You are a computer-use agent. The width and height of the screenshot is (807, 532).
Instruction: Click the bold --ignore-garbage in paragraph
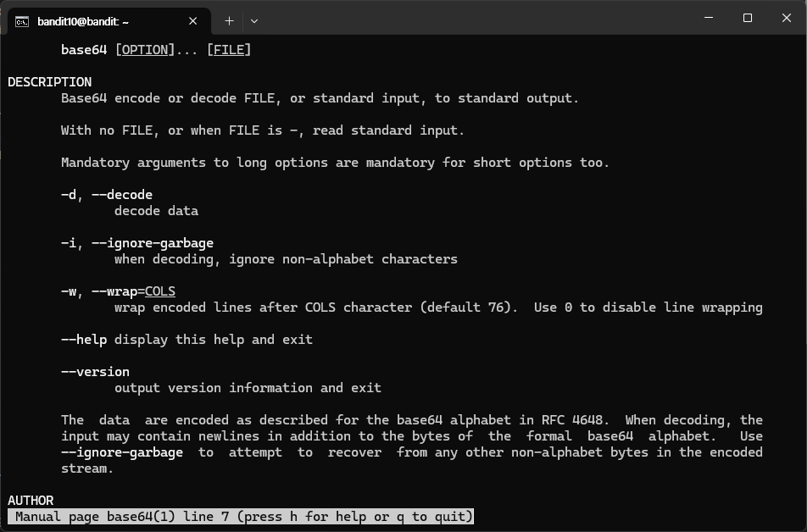[x=122, y=452]
